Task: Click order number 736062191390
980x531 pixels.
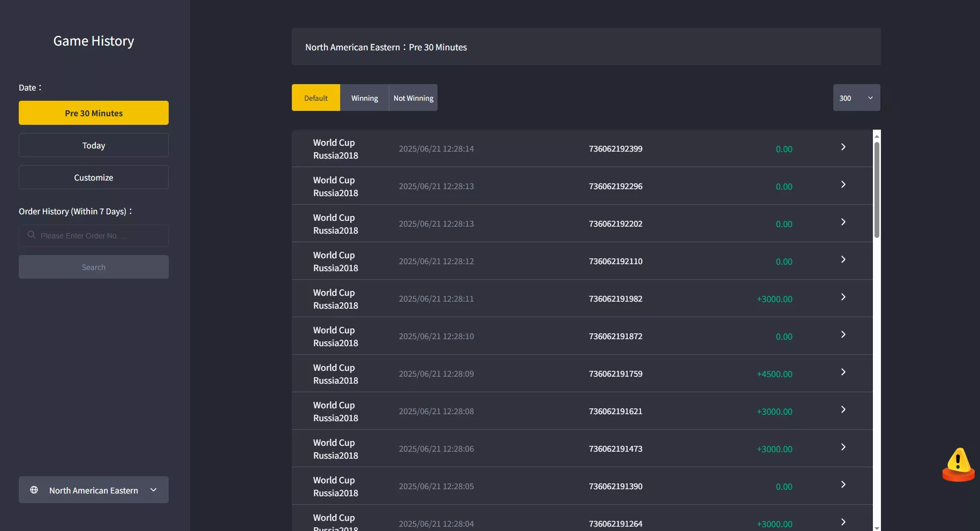Action: [616, 486]
